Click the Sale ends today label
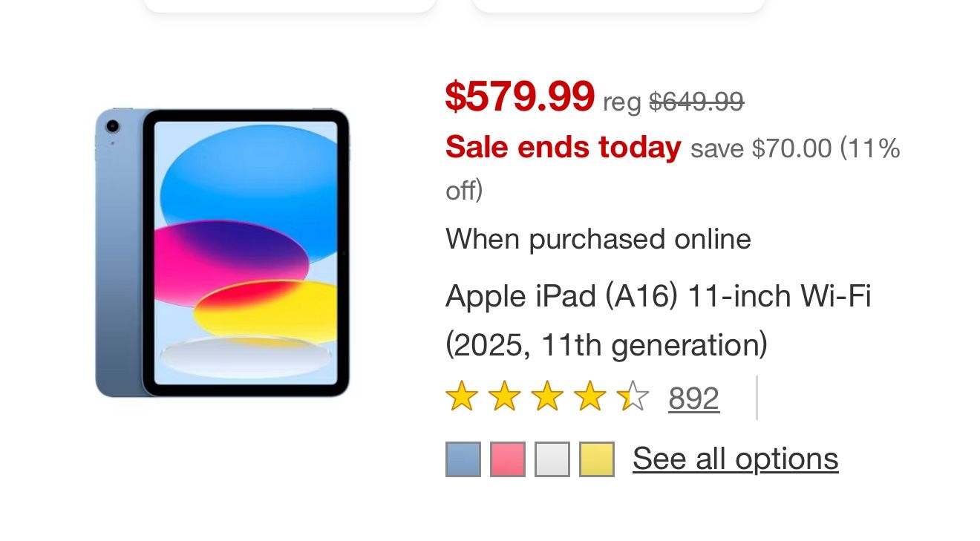Image resolution: width=980 pixels, height=541 pixels. [x=562, y=147]
